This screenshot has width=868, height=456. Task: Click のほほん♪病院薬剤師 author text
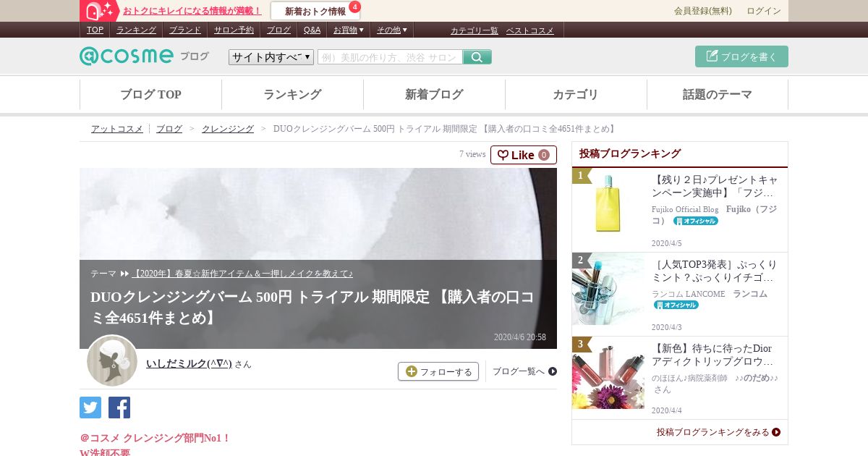pyautogui.click(x=689, y=378)
